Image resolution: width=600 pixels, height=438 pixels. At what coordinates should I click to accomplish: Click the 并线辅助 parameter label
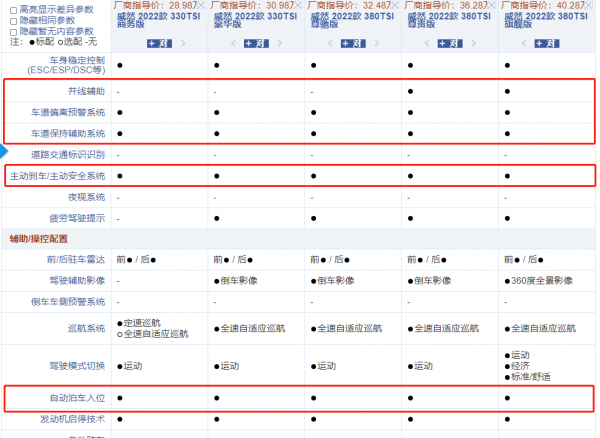86,91
